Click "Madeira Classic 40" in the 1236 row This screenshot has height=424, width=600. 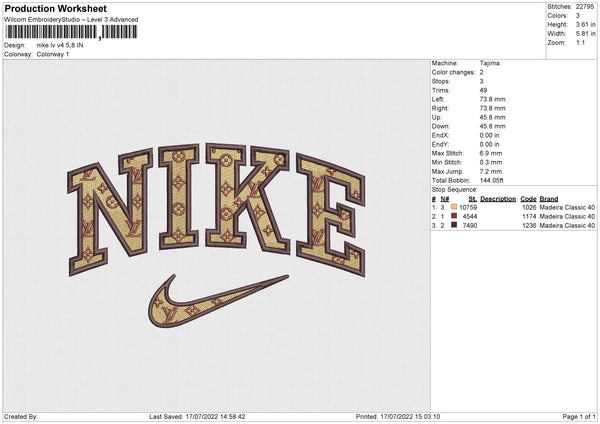[567, 226]
